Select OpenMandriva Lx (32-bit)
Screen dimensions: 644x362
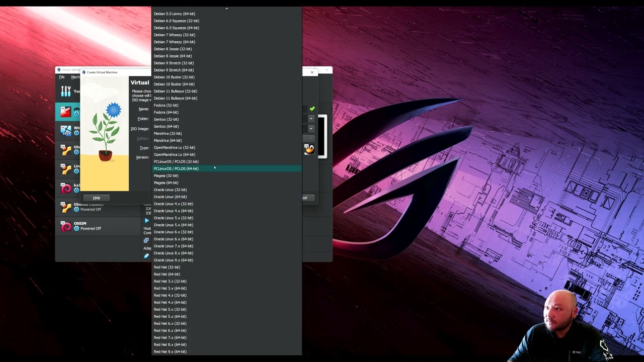click(226, 147)
